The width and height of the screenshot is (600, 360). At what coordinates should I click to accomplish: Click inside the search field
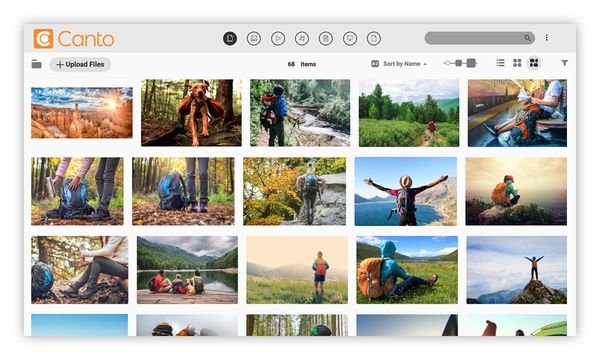click(x=479, y=38)
